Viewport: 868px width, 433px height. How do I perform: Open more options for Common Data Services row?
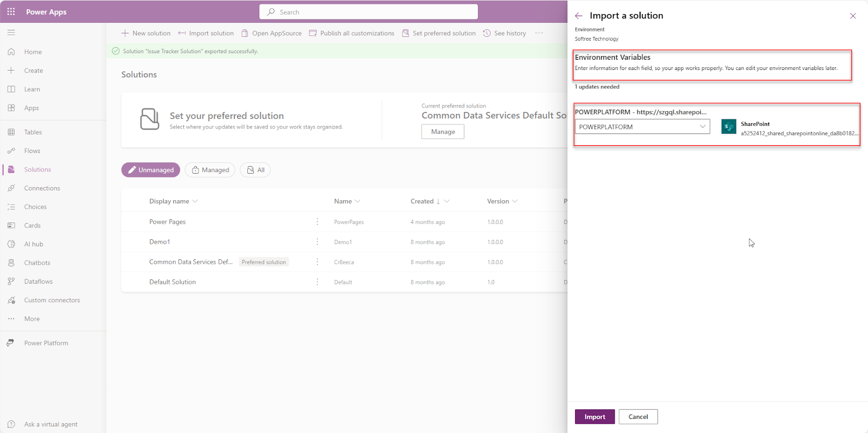(317, 262)
